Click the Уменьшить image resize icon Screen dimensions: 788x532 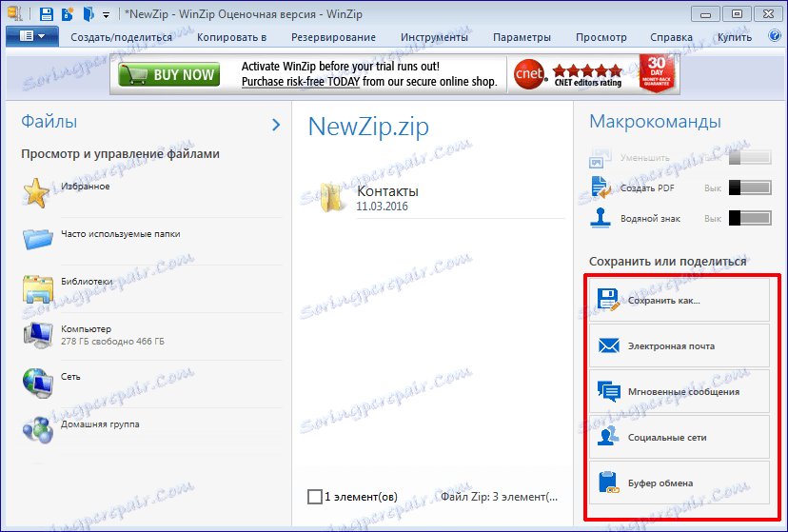(x=601, y=157)
